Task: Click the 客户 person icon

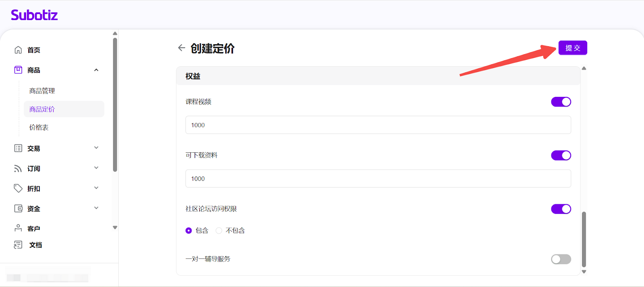Action: (18, 228)
